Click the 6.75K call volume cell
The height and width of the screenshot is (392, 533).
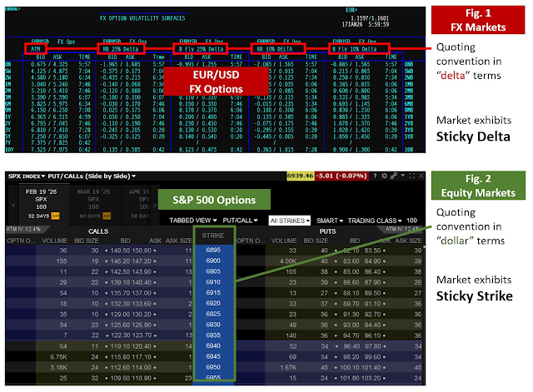[58, 357]
